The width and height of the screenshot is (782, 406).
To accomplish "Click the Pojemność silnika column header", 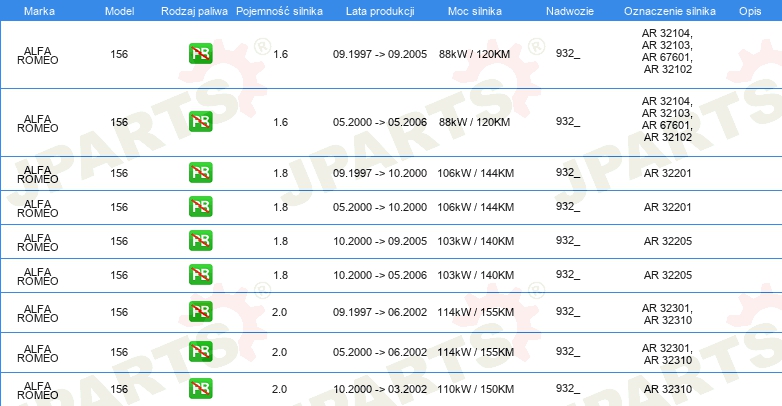I will point(279,11).
